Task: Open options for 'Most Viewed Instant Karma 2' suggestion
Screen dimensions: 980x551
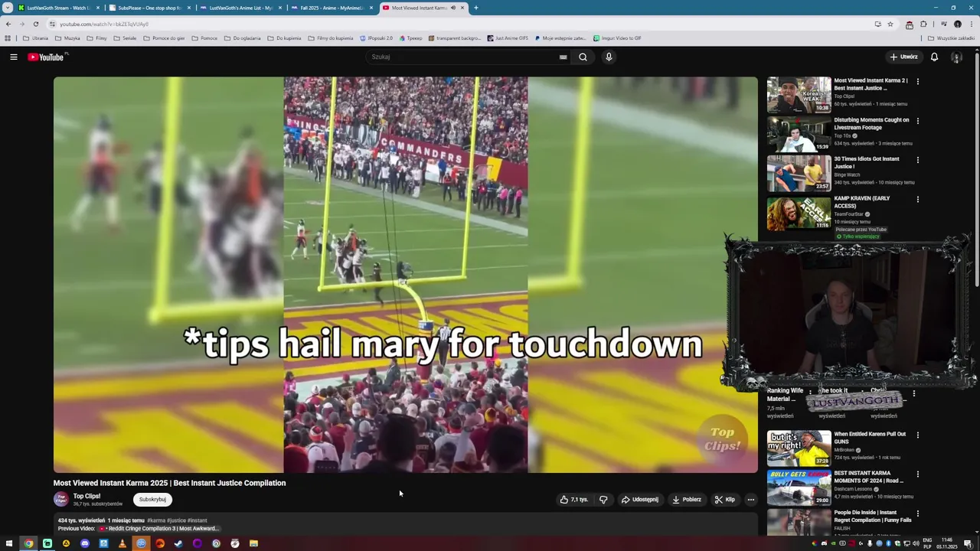Action: tap(917, 81)
